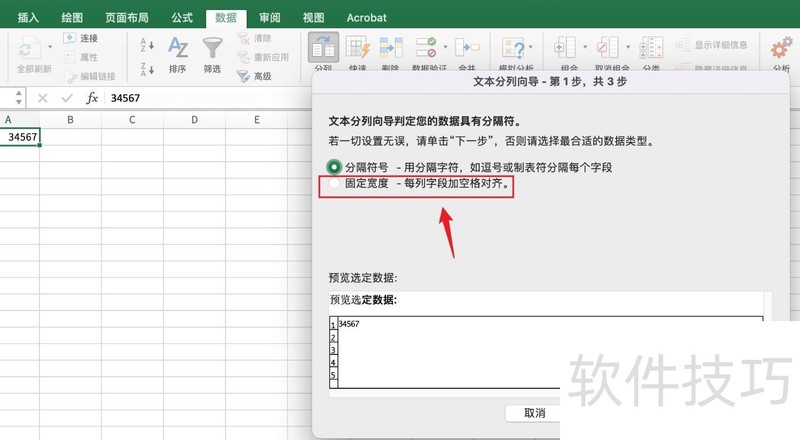
Task: Open the Ungroup dropdown arrow
Action: point(628,47)
